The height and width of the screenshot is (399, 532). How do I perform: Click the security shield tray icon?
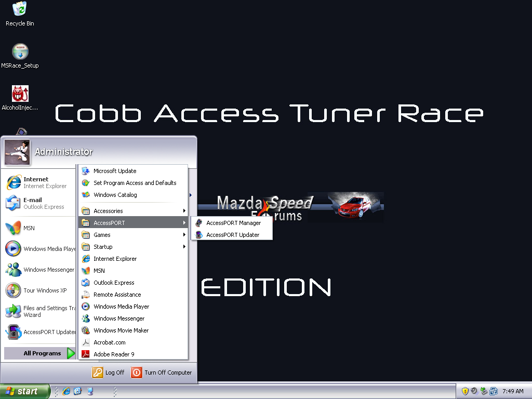click(x=465, y=391)
